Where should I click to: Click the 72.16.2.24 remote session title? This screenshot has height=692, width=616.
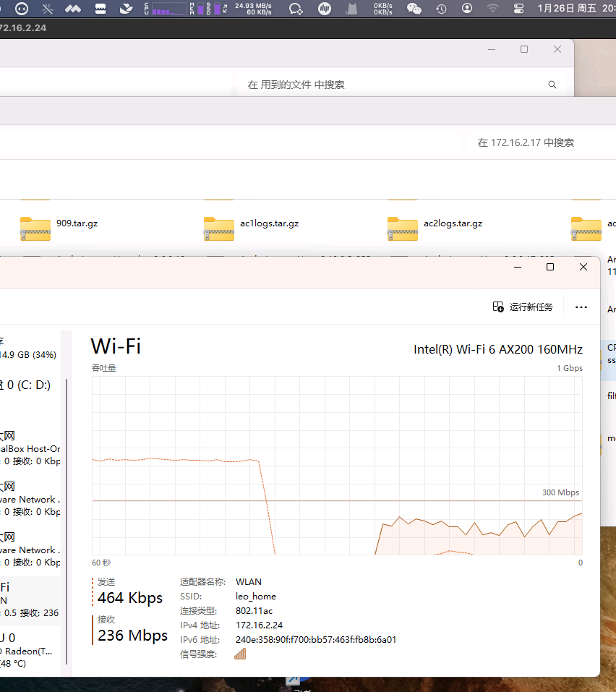tap(23, 27)
